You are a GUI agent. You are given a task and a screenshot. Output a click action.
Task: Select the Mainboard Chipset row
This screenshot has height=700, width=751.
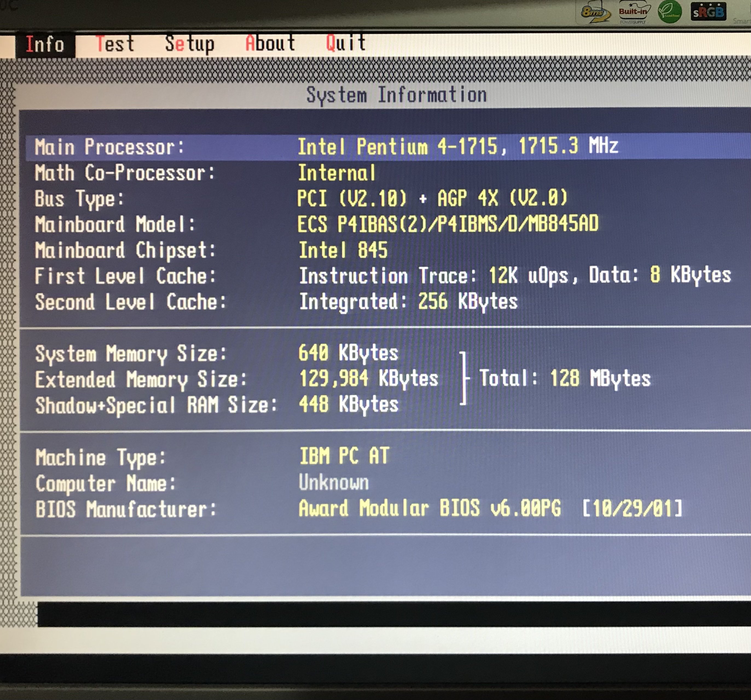(x=125, y=251)
